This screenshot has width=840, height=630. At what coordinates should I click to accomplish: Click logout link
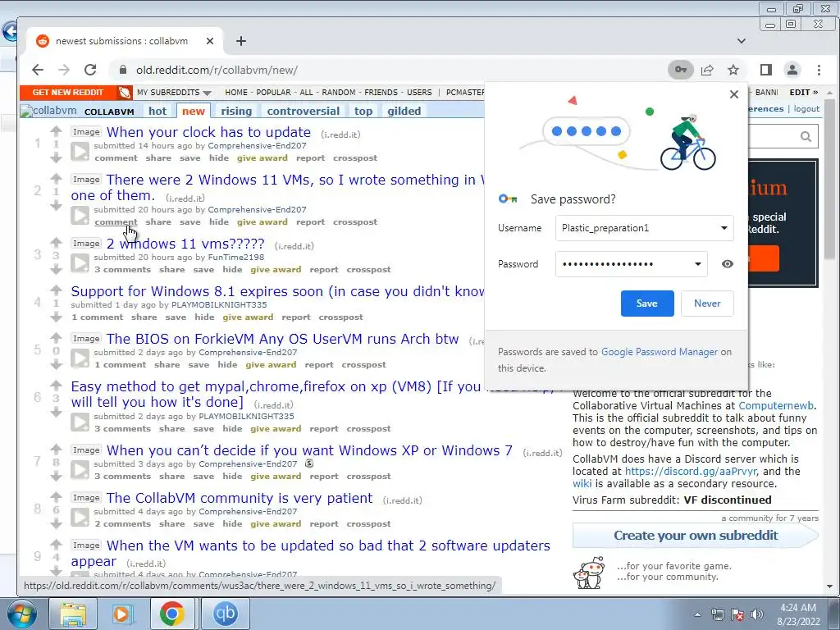(806, 109)
